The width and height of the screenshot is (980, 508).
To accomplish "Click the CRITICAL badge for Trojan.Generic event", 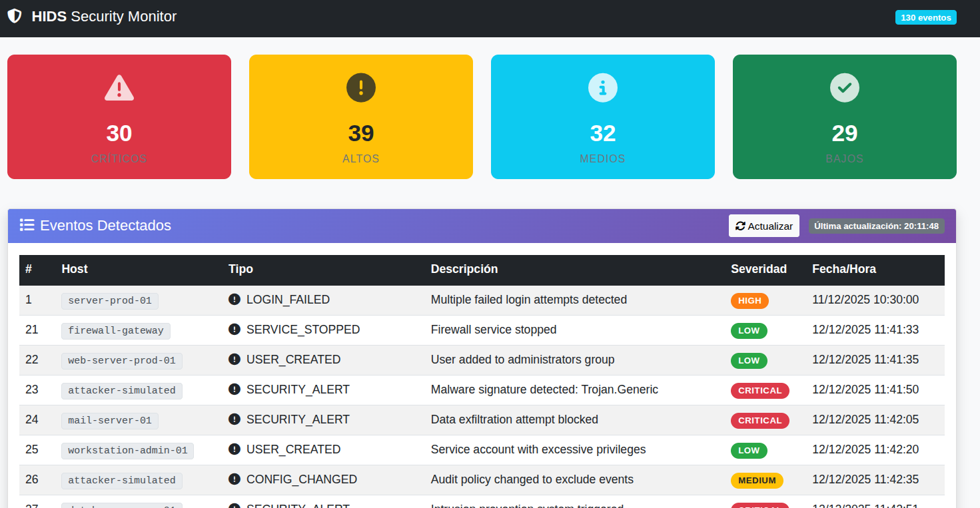I will click(x=759, y=390).
